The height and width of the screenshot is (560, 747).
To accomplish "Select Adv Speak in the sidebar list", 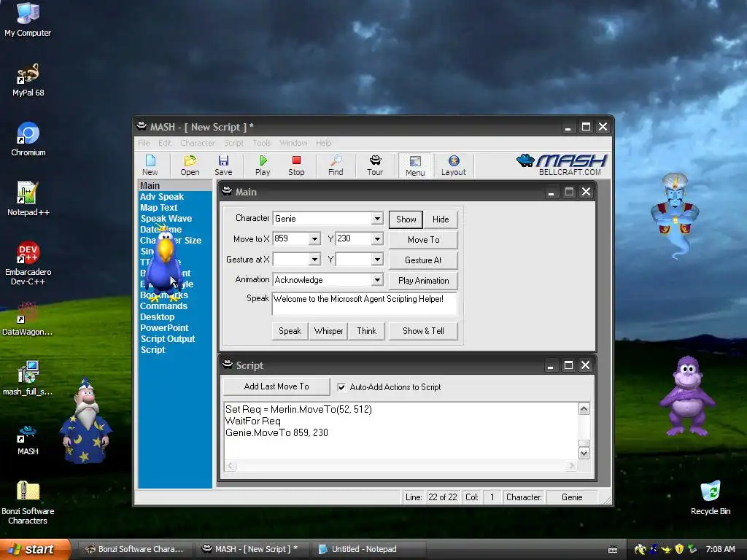I will click(161, 197).
